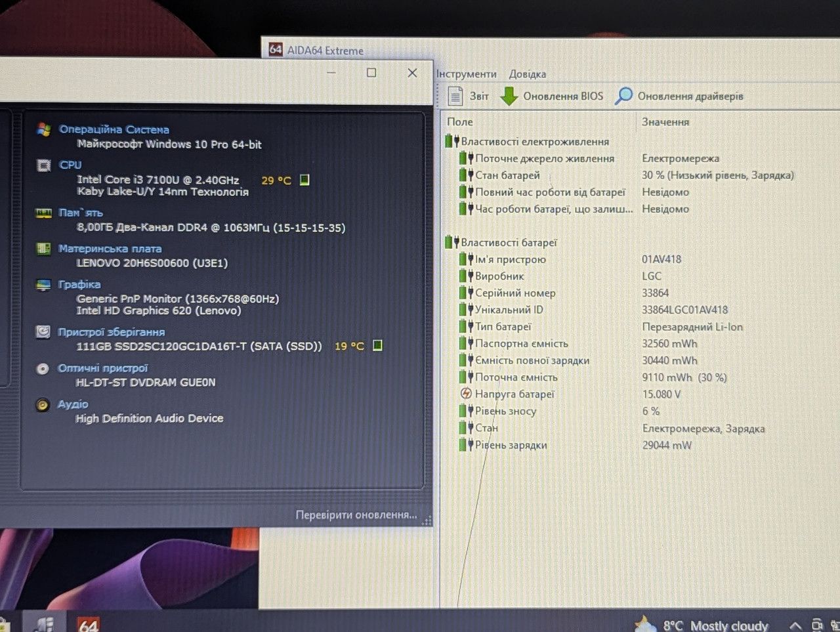Viewport: 840px width, 632px height.
Task: Click the Оновлення драйверів magnifier icon
Action: [x=623, y=96]
